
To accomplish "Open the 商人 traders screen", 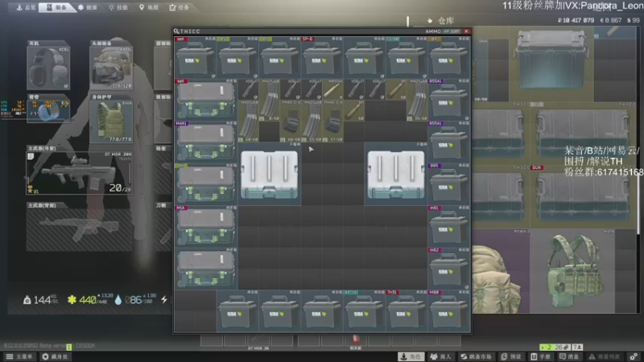I will pos(440,356).
